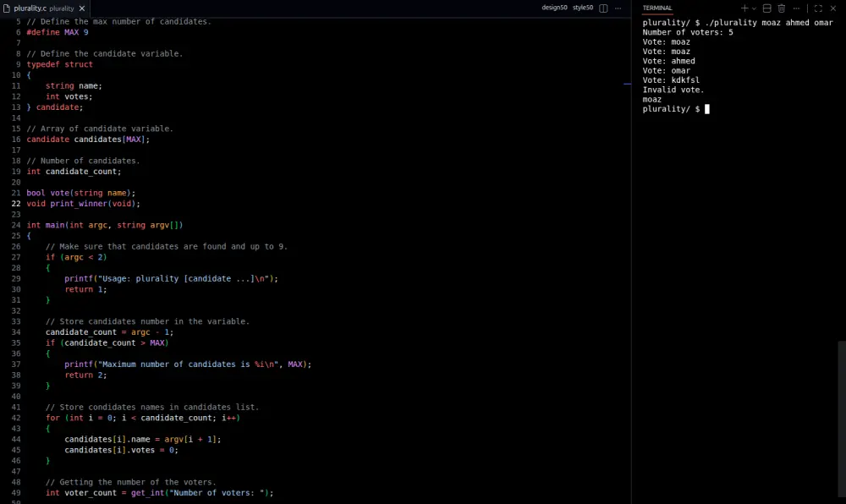Click 'return 1;' on line 30
This screenshot has height=504, width=846.
pos(85,289)
